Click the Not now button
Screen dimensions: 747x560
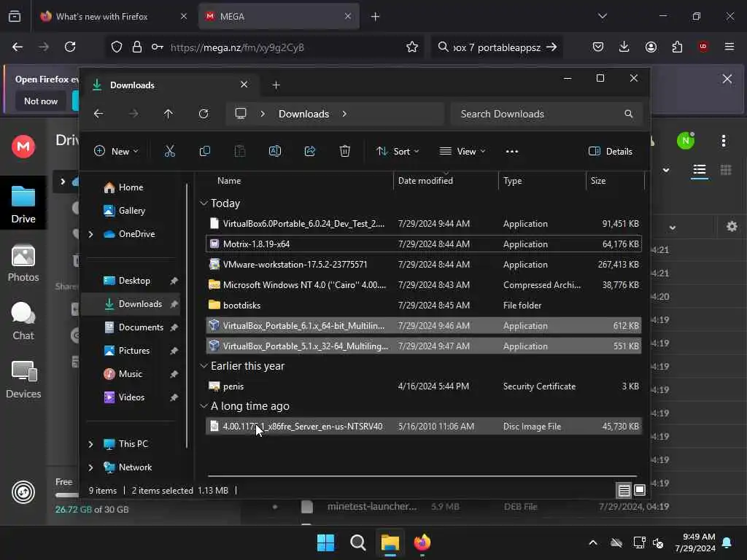tap(41, 101)
